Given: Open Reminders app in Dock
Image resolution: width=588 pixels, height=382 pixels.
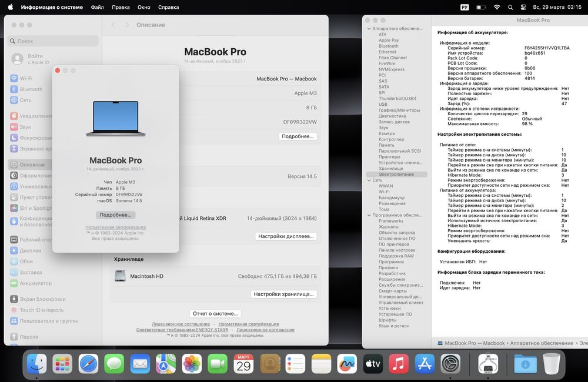Looking at the screenshot, I should [296, 364].
